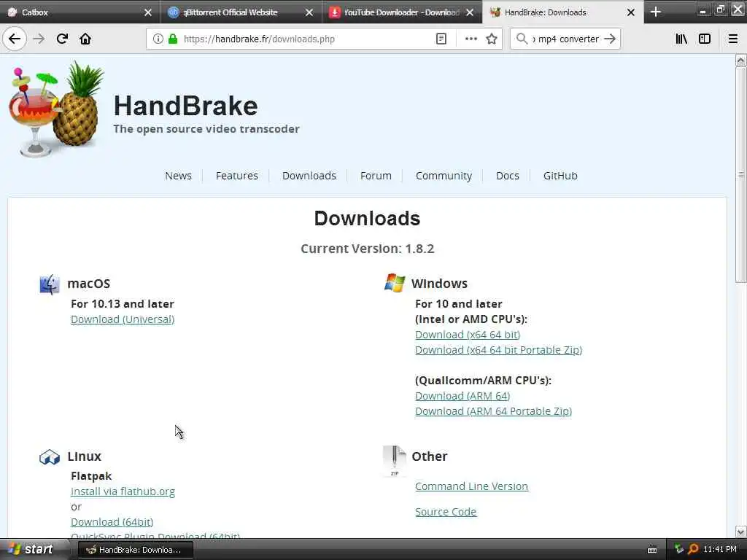Open the Source Code link

click(x=446, y=512)
